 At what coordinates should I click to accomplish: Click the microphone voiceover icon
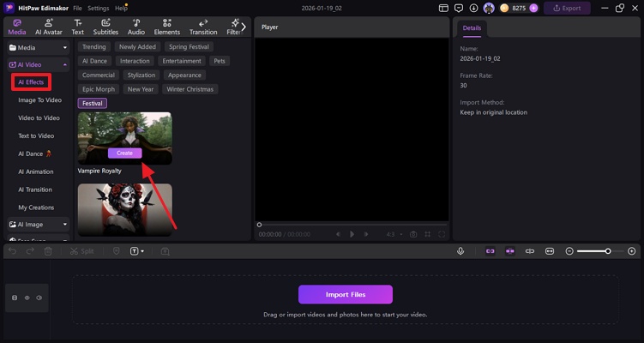click(x=460, y=251)
